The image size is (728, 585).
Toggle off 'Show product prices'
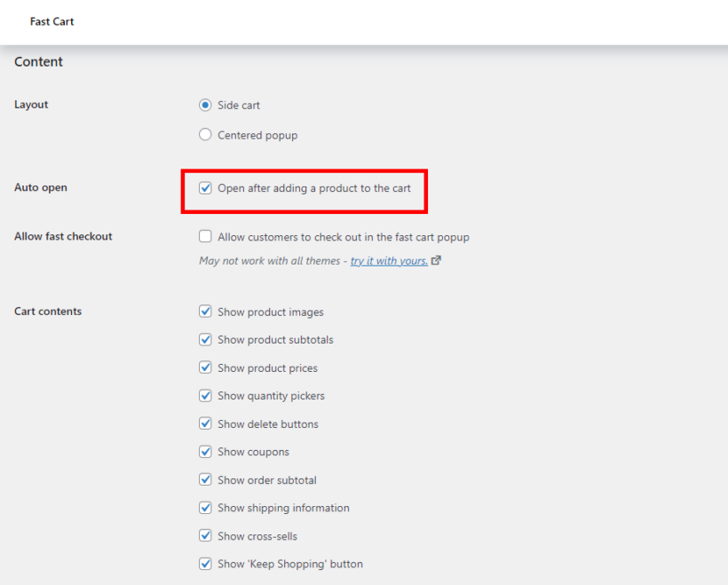[205, 368]
